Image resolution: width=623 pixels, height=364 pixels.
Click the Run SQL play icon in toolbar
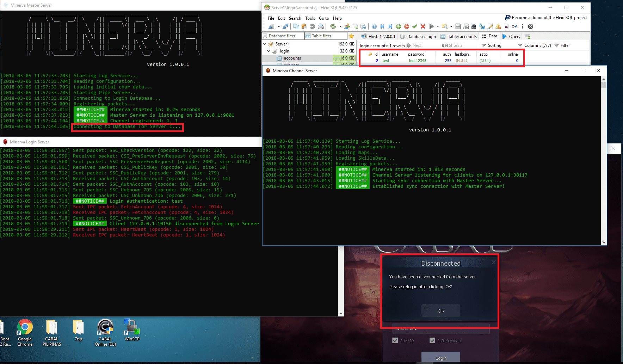coord(431,26)
